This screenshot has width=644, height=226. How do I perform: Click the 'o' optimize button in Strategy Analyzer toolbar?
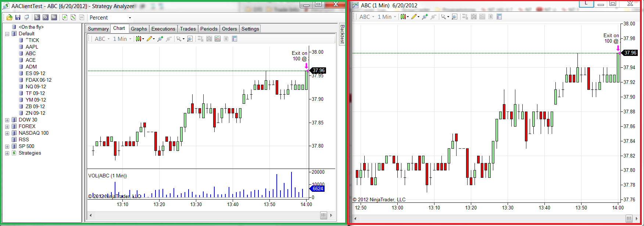tap(46, 17)
